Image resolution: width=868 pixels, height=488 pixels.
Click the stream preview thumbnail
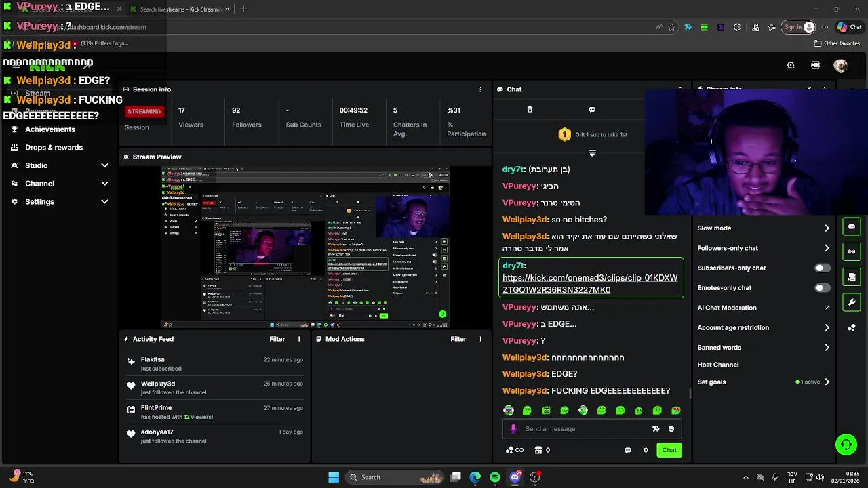(305, 247)
